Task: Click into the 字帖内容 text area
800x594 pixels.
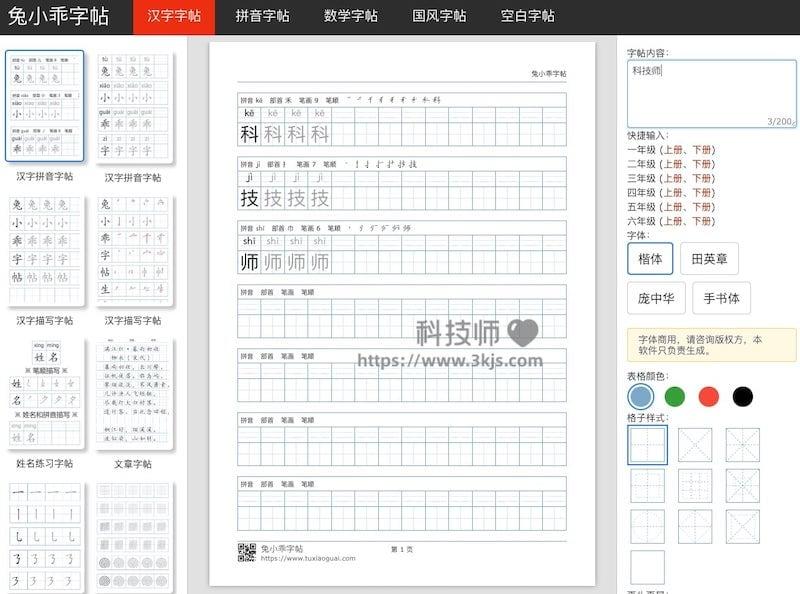Action: coord(711,93)
